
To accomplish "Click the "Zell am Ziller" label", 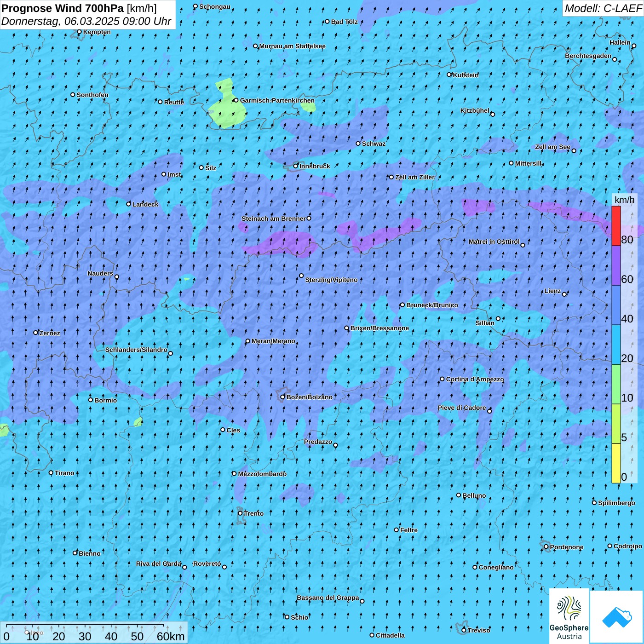I will click(414, 177).
